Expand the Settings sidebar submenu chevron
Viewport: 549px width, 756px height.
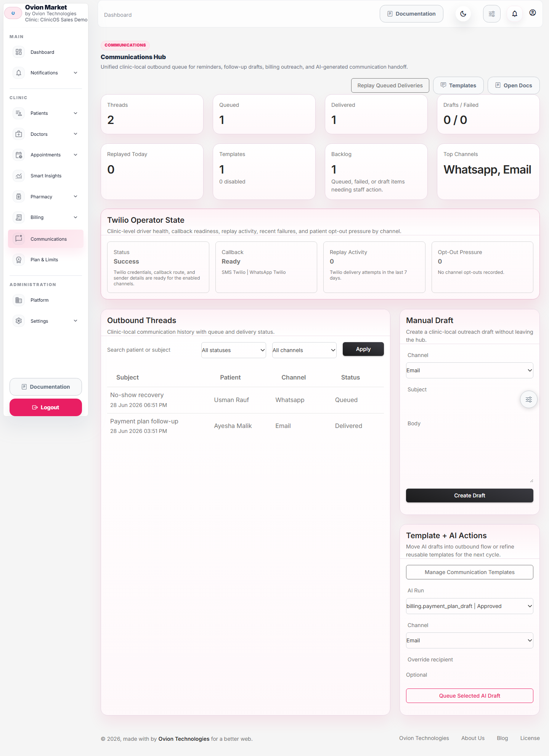(x=75, y=321)
